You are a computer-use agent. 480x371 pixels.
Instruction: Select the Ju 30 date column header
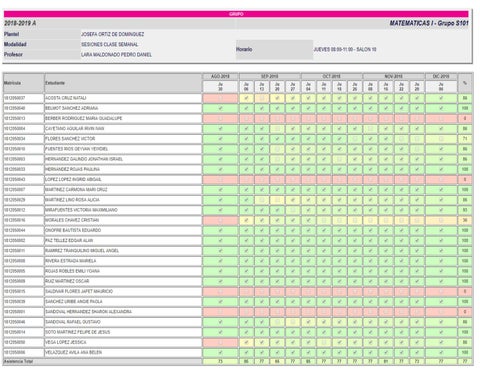tap(220, 87)
